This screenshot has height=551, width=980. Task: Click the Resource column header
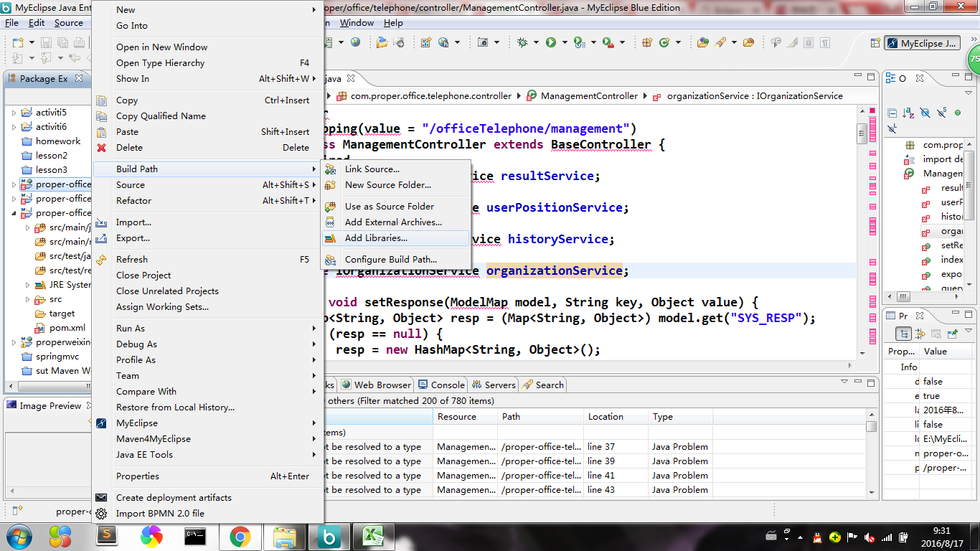[465, 417]
